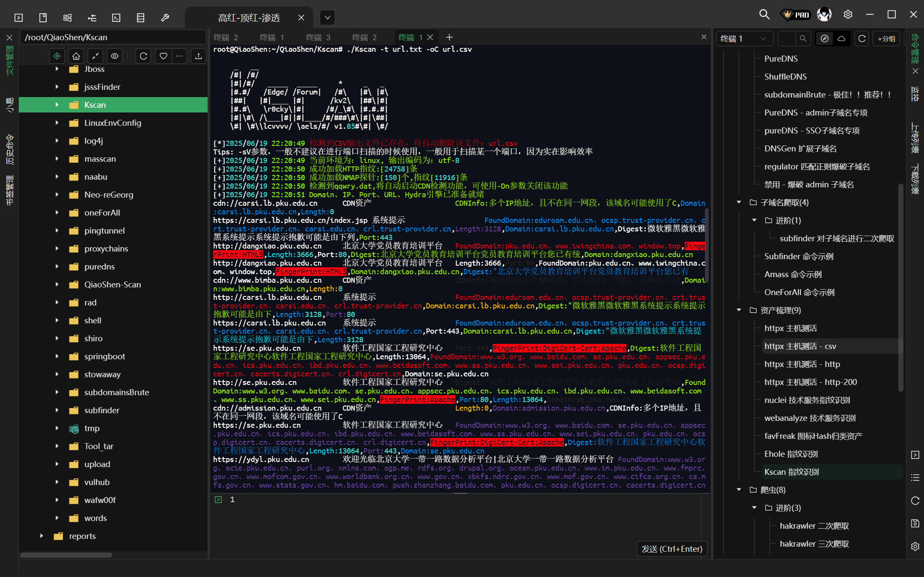Image resolution: width=924 pixels, height=577 pixels.
Task: Open the global search magnifier icon
Action: [x=764, y=15]
